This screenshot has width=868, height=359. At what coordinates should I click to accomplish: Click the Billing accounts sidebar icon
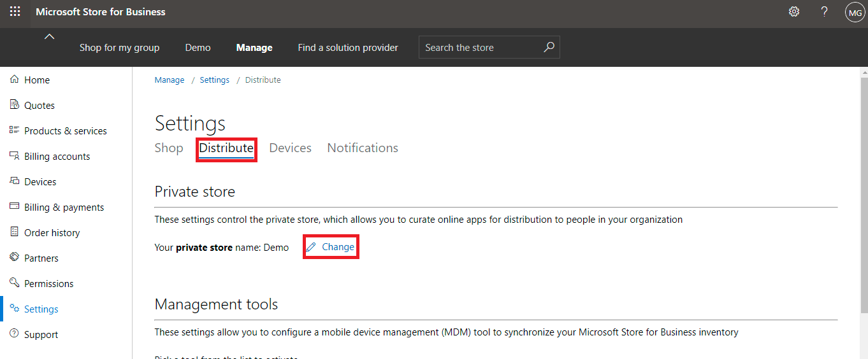click(15, 156)
